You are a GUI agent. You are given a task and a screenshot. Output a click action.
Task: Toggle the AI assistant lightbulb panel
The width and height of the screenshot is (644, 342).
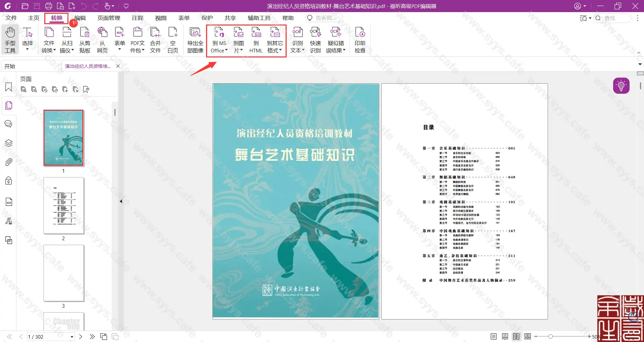pyautogui.click(x=622, y=85)
